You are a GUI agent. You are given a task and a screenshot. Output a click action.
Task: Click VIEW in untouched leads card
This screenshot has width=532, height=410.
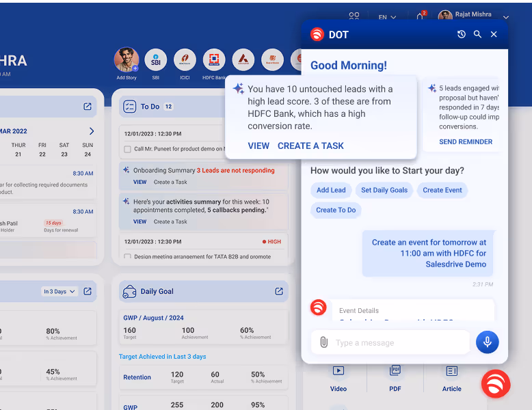pos(258,146)
